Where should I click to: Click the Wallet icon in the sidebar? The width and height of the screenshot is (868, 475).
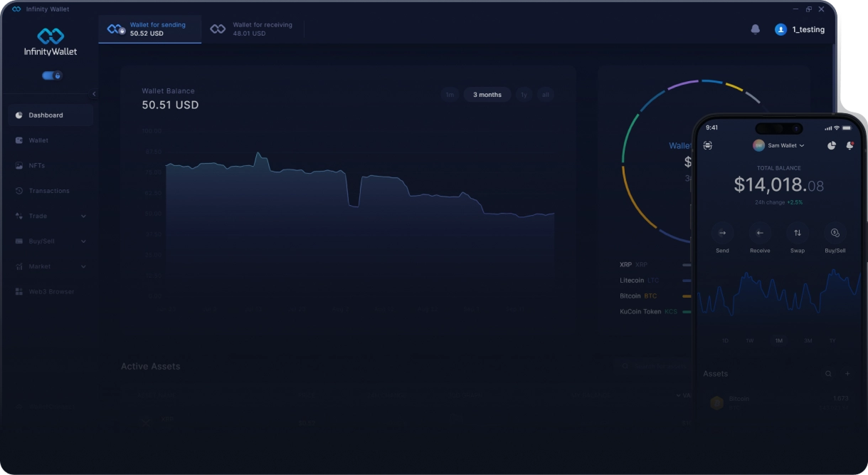click(19, 140)
